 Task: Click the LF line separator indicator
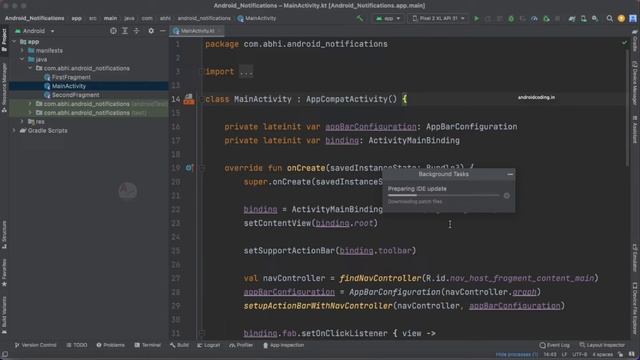564,355
